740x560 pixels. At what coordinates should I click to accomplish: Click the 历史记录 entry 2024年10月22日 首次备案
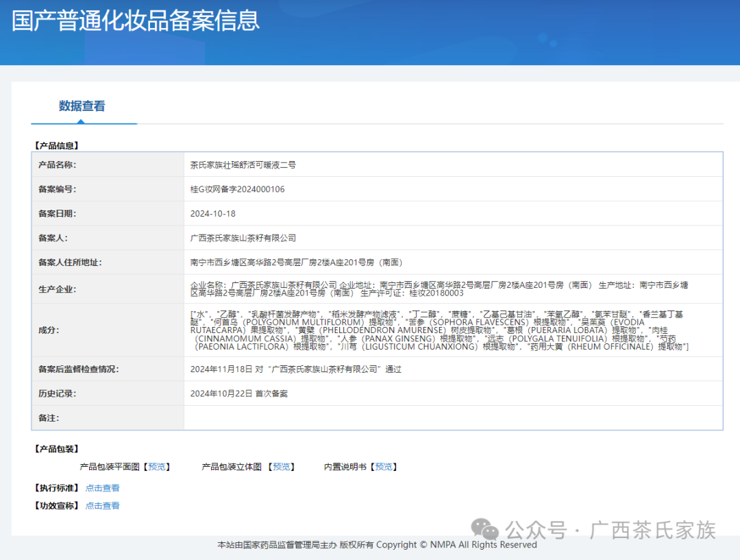(238, 393)
